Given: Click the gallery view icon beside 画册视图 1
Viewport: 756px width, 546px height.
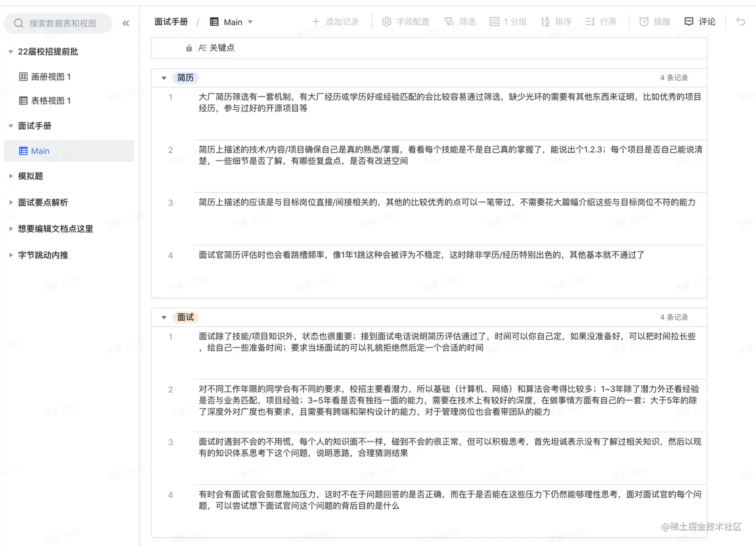Looking at the screenshot, I should tap(23, 76).
